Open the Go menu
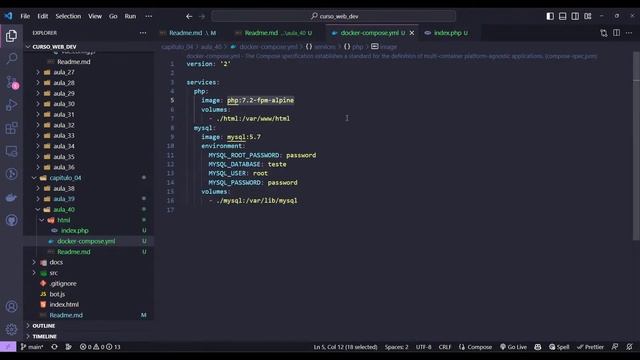Screen dimensions: 640x360 point(113,16)
